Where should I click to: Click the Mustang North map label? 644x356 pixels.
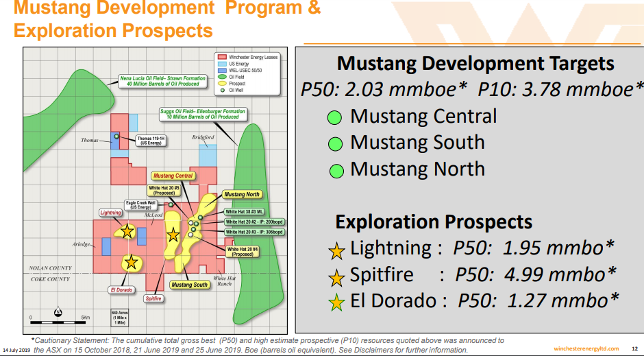pyautogui.click(x=242, y=194)
